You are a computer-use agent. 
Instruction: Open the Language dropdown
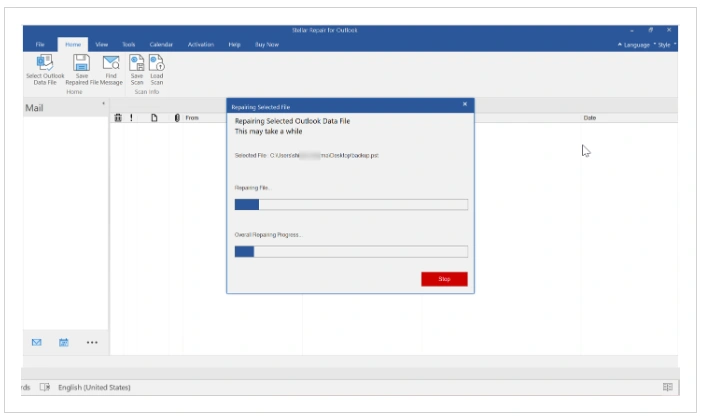pos(636,44)
